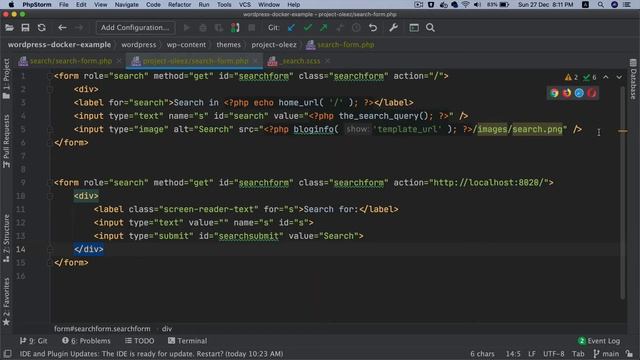Click the project-oleez breadcrumb
640x360 pixels.
(x=274, y=45)
